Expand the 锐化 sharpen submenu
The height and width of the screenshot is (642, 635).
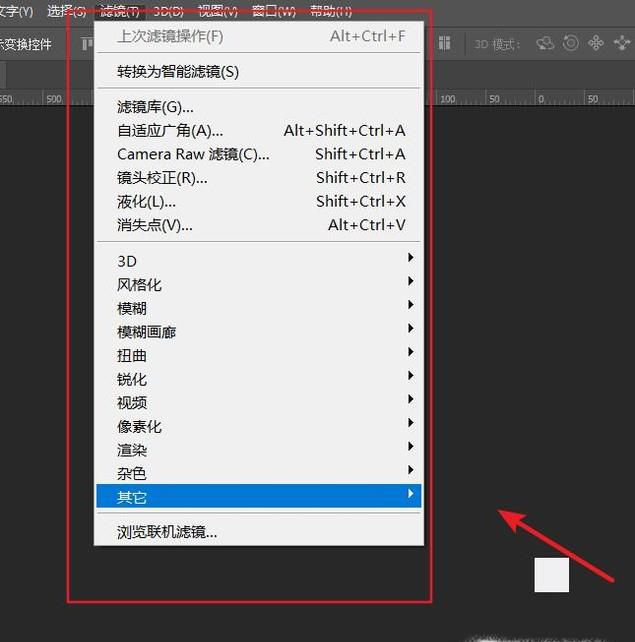click(x=259, y=379)
